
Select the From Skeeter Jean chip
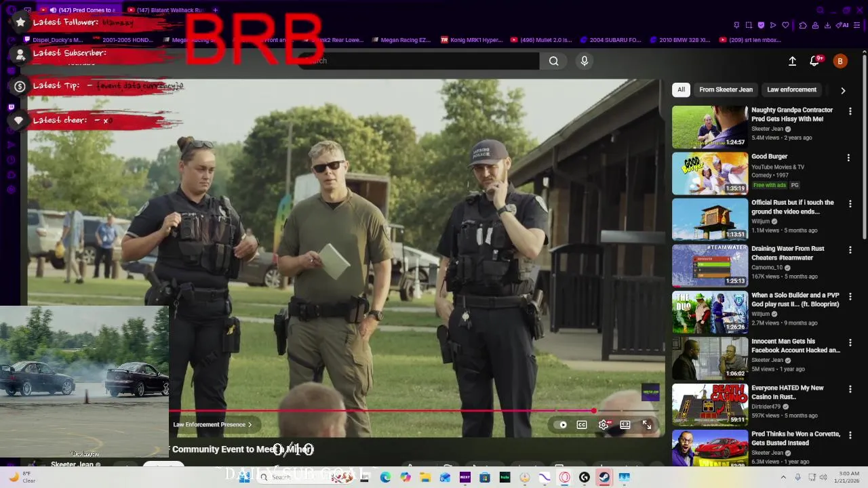[726, 89]
